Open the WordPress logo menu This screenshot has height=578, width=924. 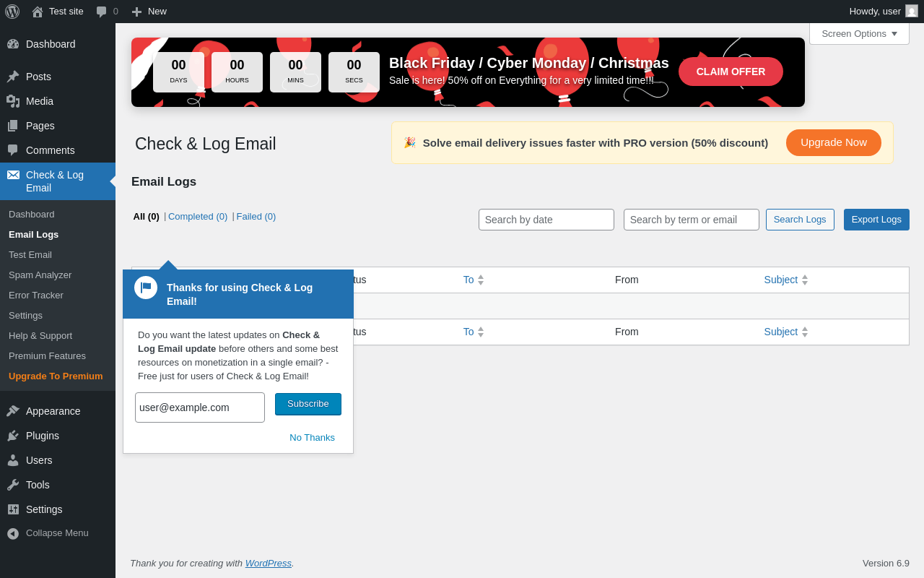click(x=12, y=12)
